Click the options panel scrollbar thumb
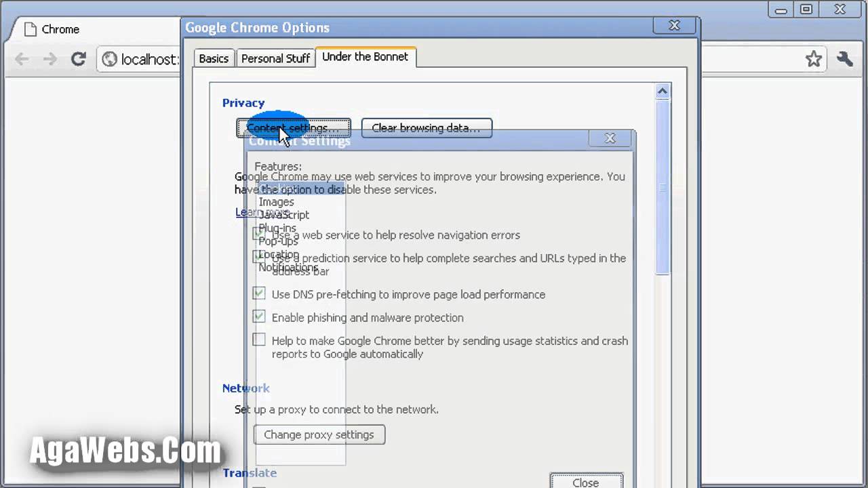Image resolution: width=868 pixels, height=488 pixels. (x=663, y=187)
